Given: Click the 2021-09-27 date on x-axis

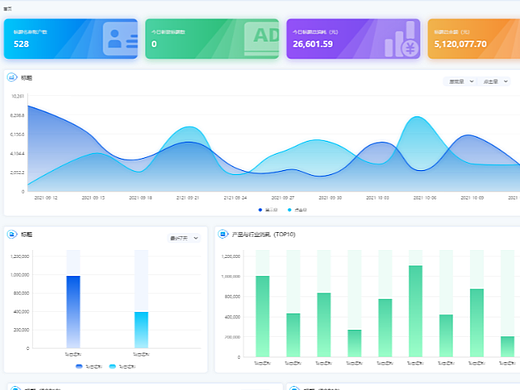Looking at the screenshot, I should click(x=283, y=198).
